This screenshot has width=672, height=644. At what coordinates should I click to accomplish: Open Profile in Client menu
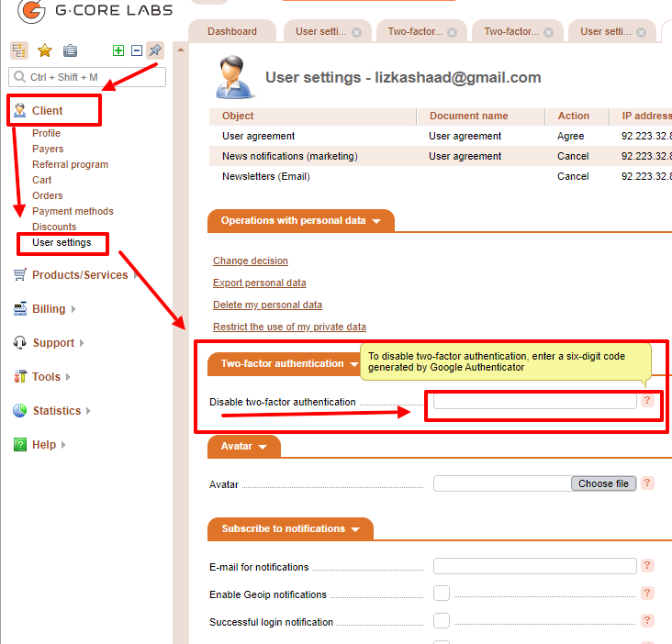tap(46, 133)
